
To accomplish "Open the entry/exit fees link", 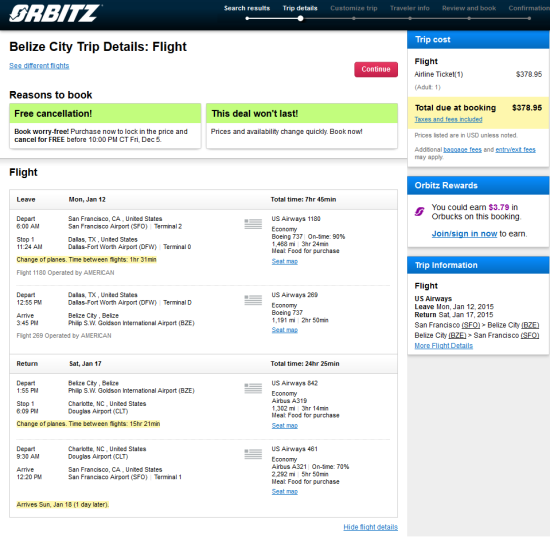I will tap(515, 149).
